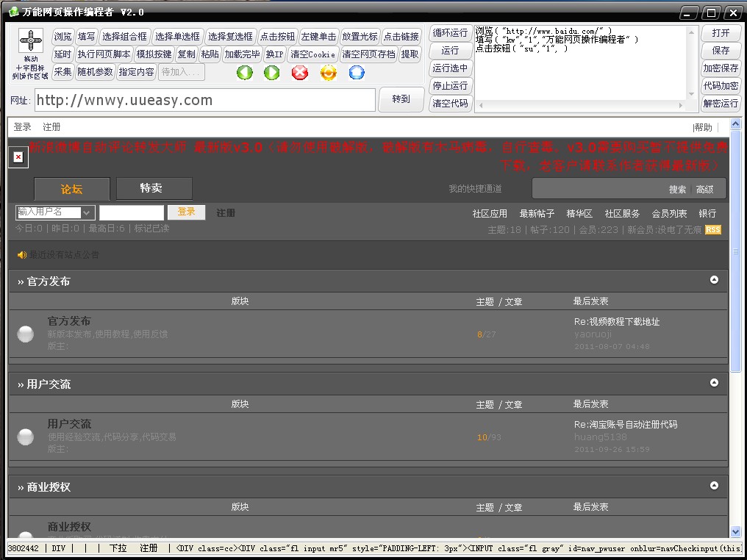This screenshot has height=560, width=747.
Task: Click the blue home icon
Action: coord(357,73)
